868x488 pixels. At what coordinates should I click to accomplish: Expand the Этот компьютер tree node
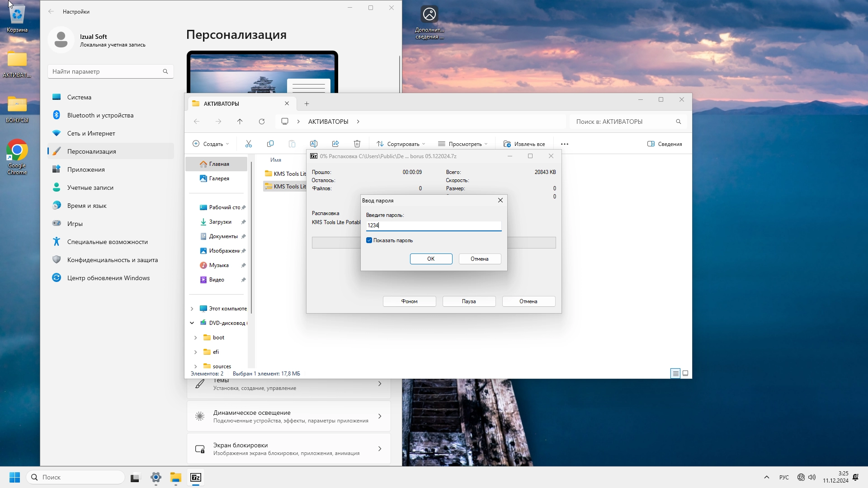pos(192,309)
